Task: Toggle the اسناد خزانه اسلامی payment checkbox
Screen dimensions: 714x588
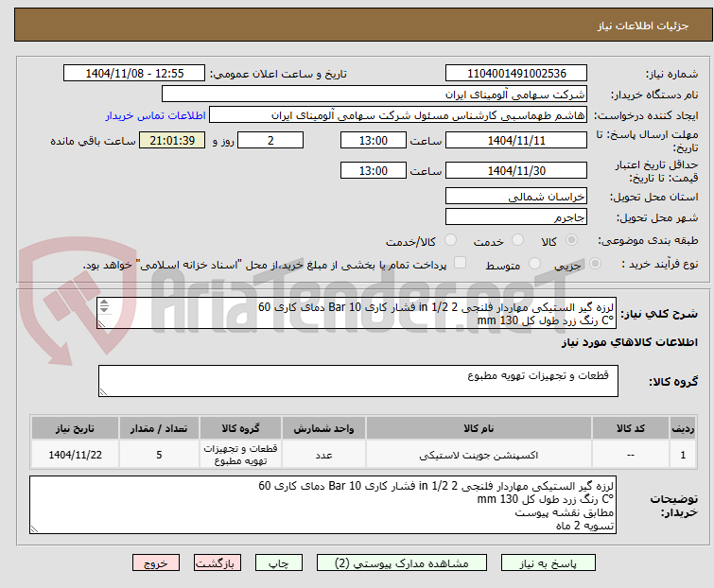Action: [460, 263]
